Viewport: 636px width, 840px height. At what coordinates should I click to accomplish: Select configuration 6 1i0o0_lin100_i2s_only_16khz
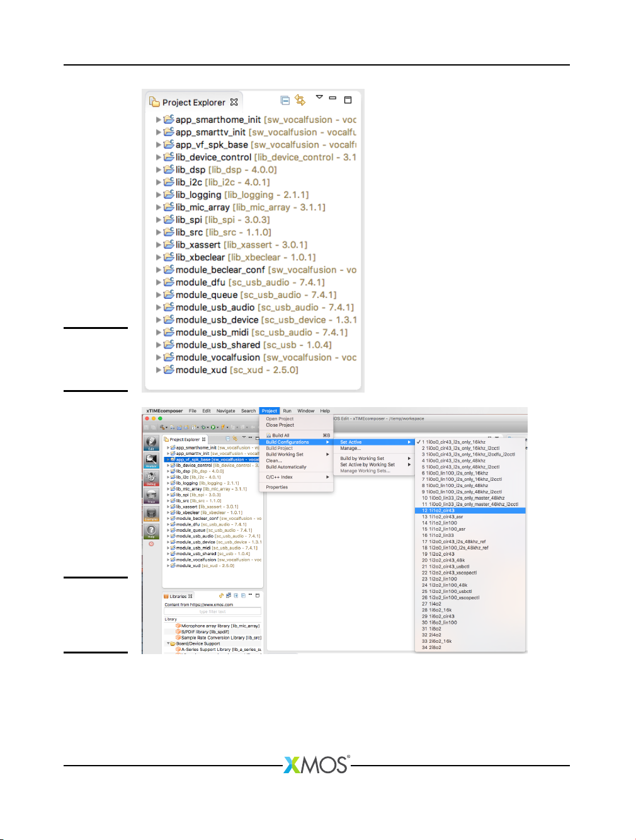point(470,473)
